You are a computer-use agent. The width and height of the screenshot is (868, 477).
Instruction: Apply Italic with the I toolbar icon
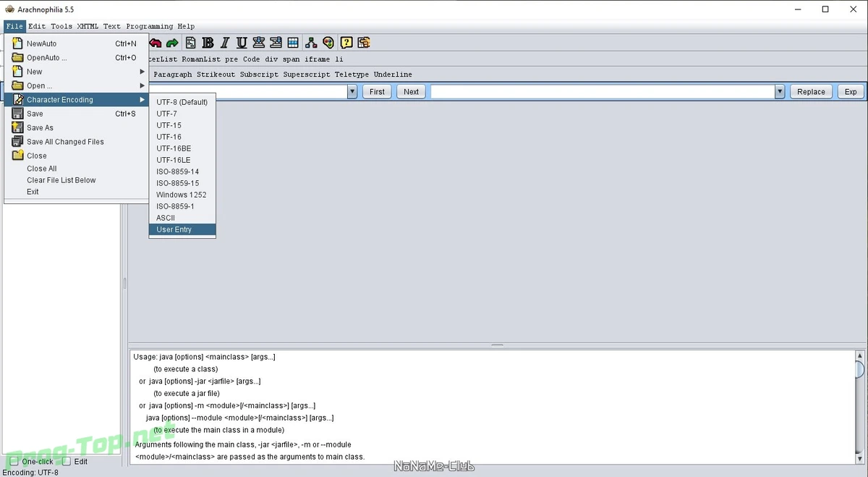[225, 43]
